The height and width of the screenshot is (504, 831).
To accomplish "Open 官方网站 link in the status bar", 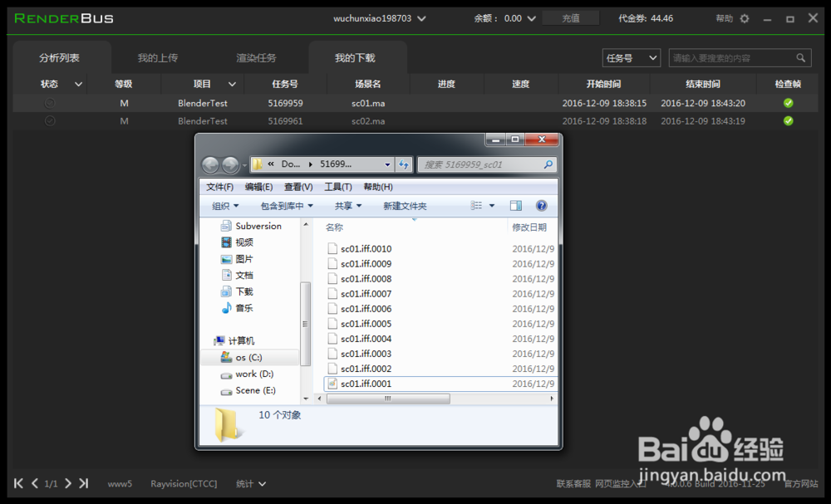I will pyautogui.click(x=799, y=483).
